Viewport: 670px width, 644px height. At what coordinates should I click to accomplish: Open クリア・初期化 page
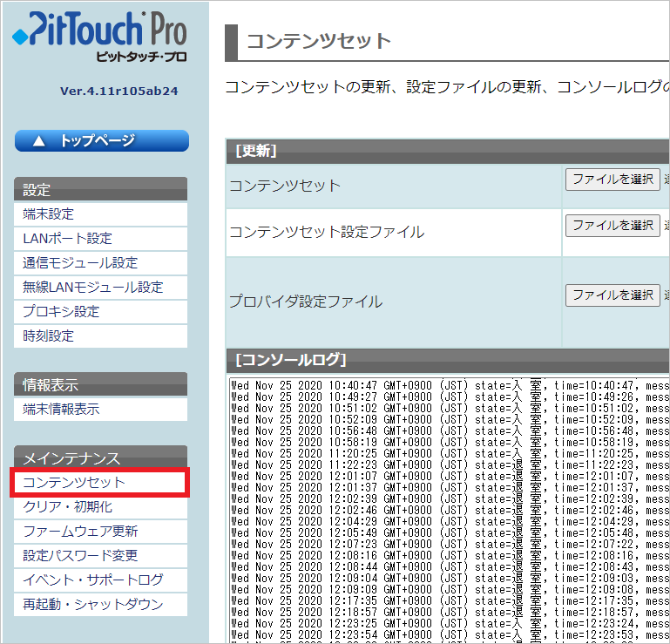[67, 507]
